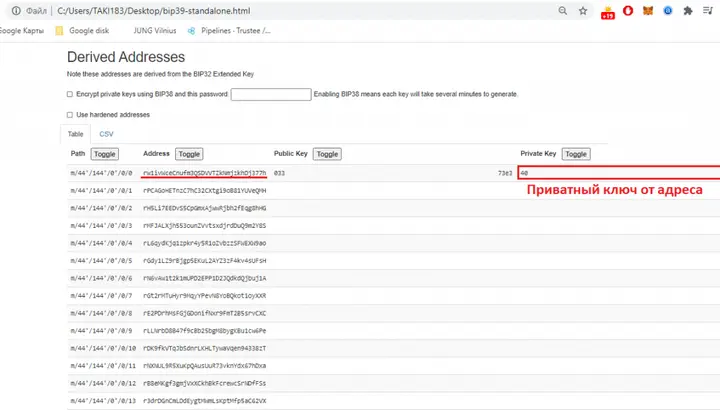
Task: Enable Use hardened addresses checkbox
Action: (70, 115)
